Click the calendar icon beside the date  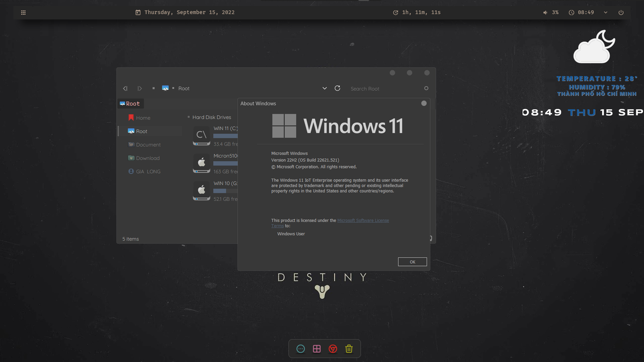point(138,13)
